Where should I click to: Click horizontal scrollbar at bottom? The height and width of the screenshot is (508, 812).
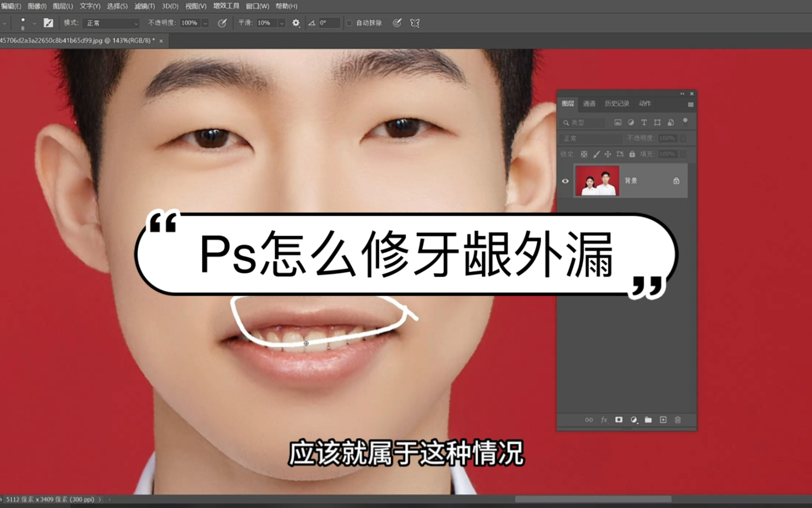coord(593,499)
